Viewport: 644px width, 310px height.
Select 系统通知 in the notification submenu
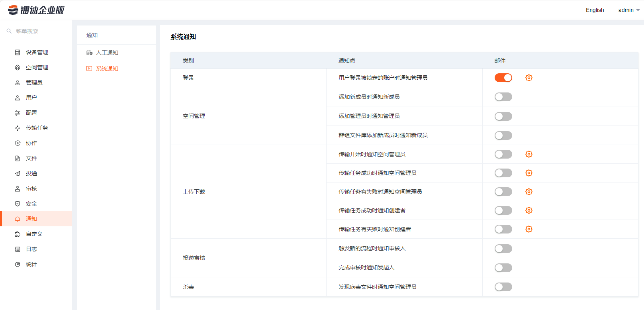coord(107,69)
